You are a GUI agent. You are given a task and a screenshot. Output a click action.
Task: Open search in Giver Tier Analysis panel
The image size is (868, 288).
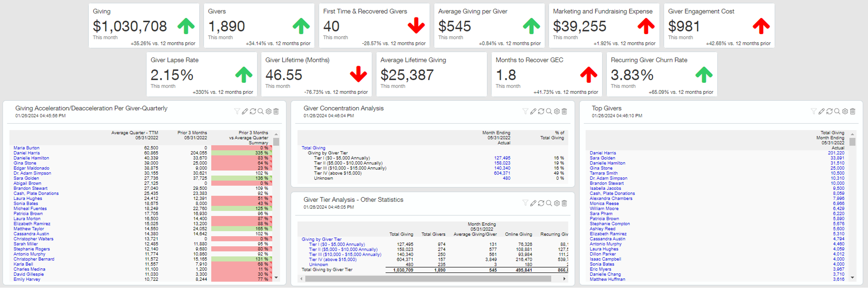point(549,203)
